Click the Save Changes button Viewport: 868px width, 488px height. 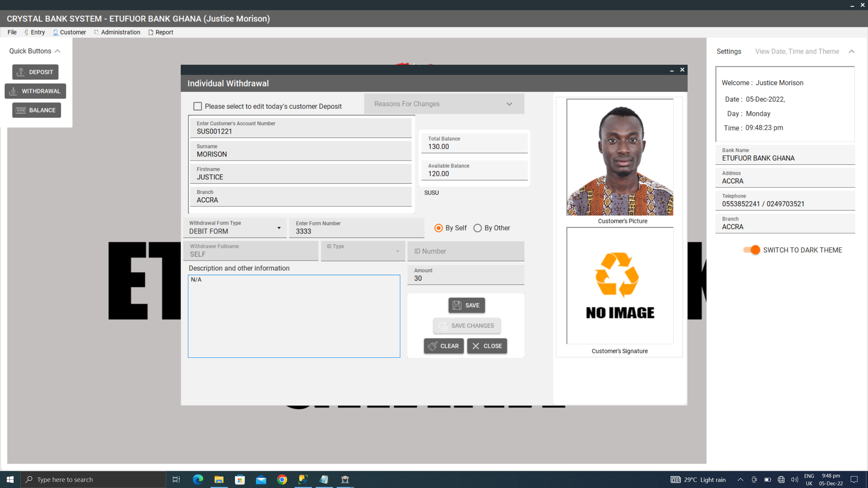[467, 326]
